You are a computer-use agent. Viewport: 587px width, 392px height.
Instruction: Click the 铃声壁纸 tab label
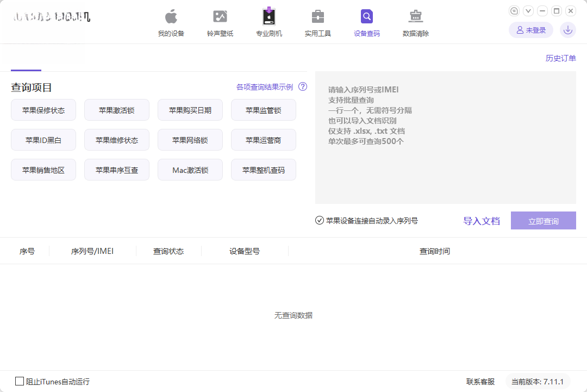[x=220, y=33]
